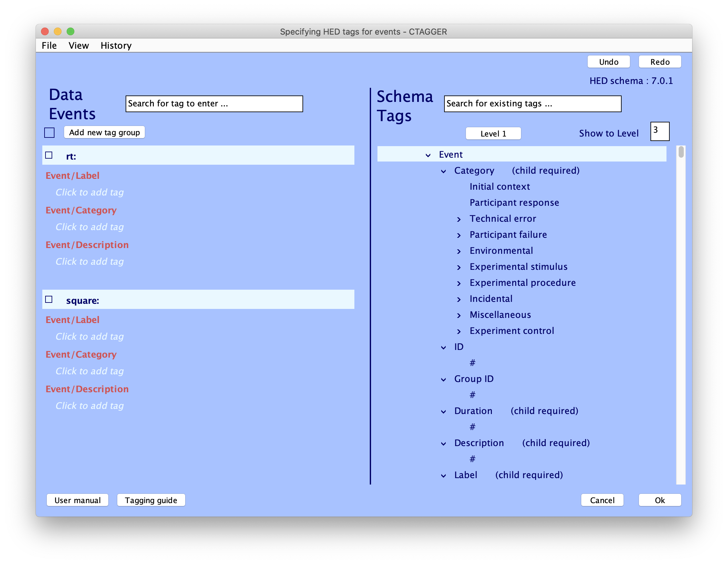Select the Incidental tag
Screen dimensions: 728x564
coord(491,299)
